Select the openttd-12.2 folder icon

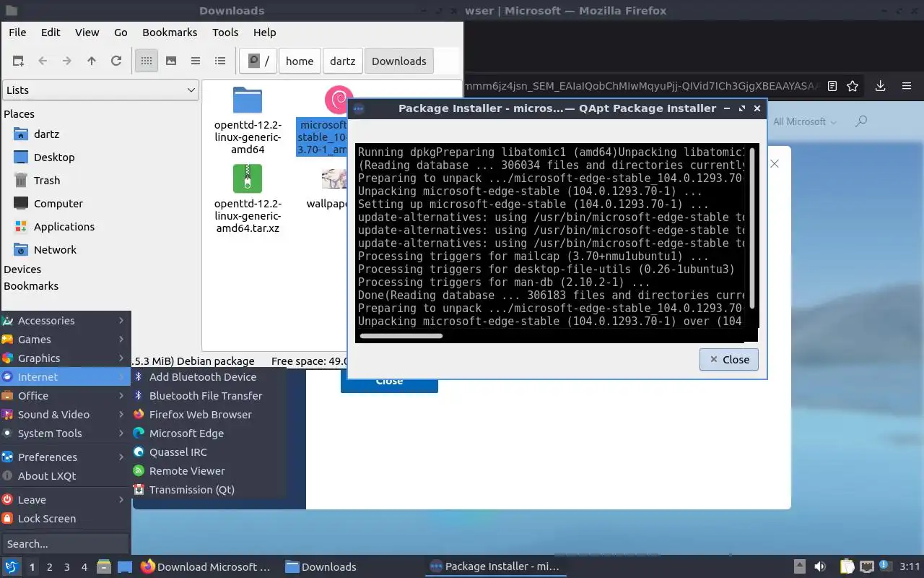[248, 101]
